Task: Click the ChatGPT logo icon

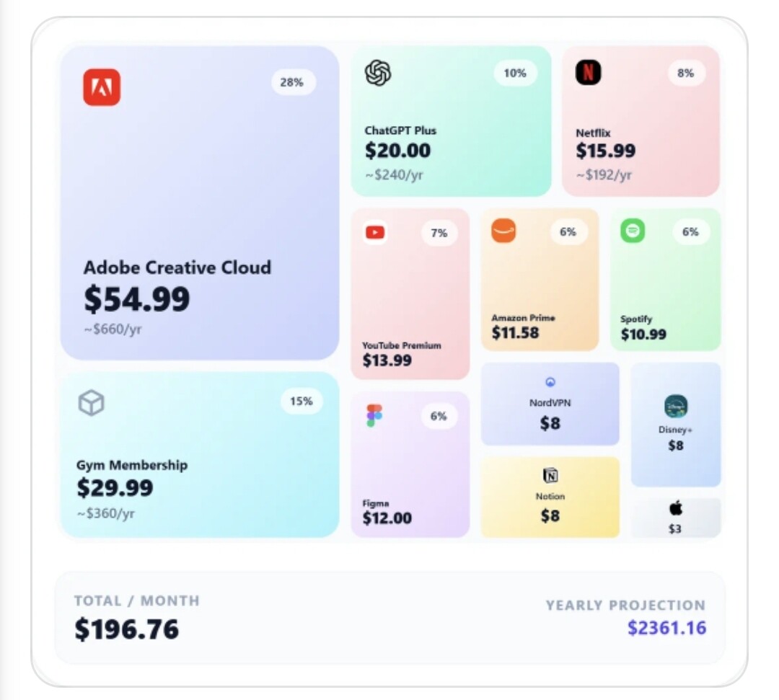Action: (378, 73)
